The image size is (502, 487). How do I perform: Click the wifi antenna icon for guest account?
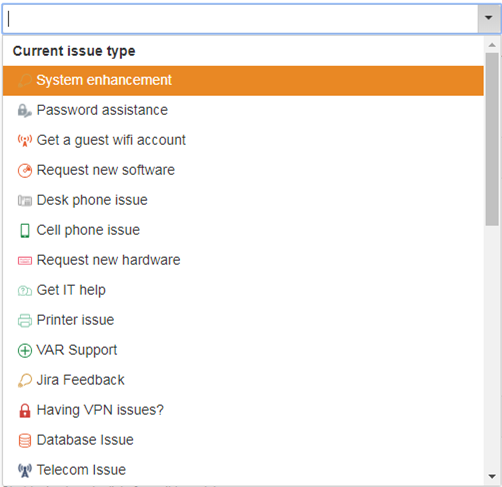[x=25, y=140]
